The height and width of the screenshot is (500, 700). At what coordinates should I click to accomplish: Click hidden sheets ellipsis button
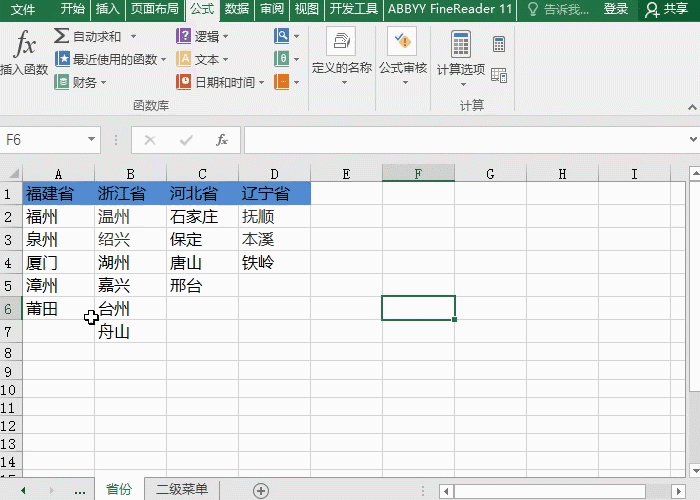(79, 491)
